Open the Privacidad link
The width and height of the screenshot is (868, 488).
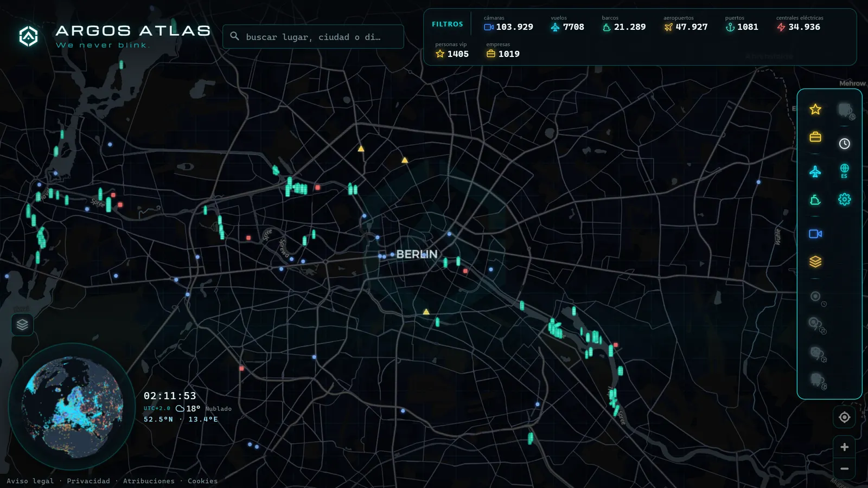[88, 481]
